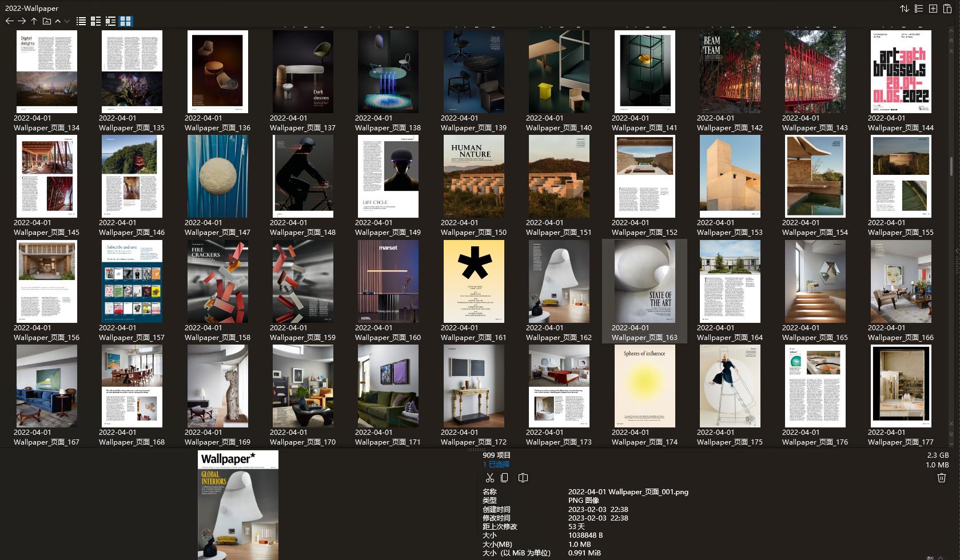Select the details view icon
Viewport: 960px width, 560px height.
tap(95, 21)
